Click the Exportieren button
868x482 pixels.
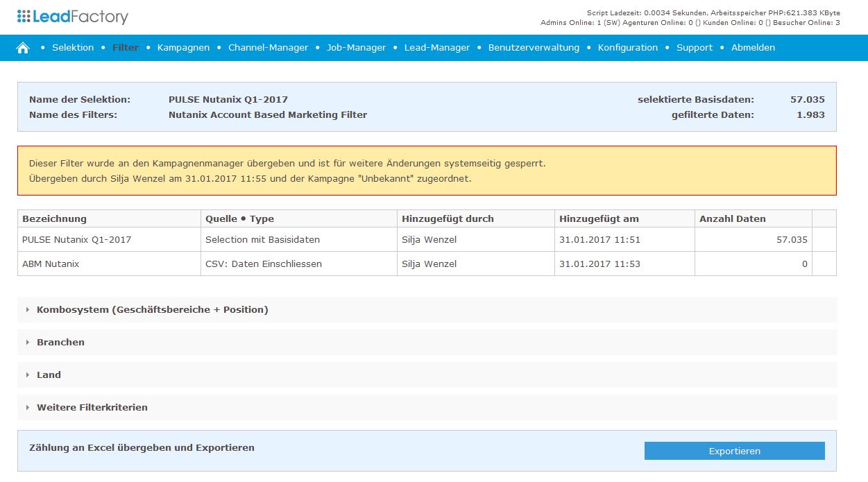click(x=734, y=451)
